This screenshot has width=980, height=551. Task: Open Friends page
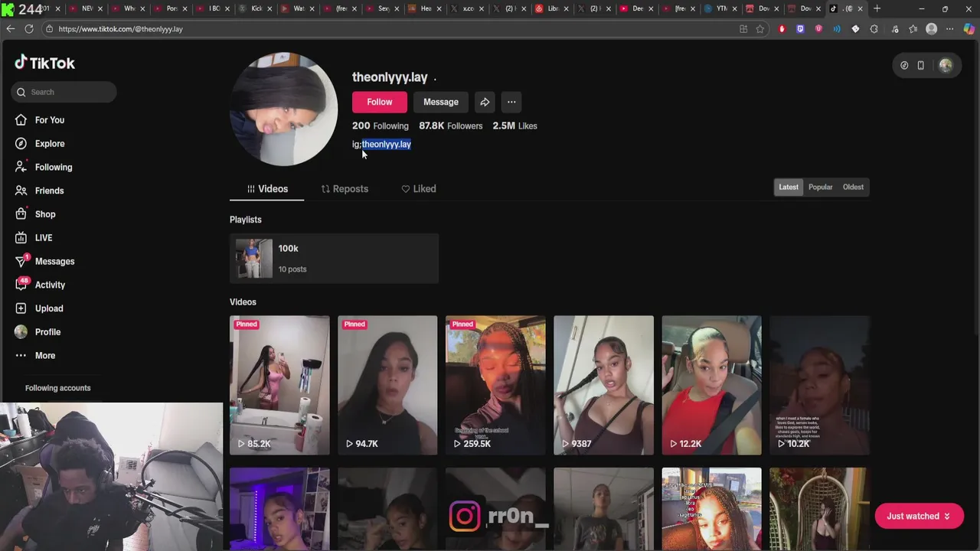click(x=49, y=191)
